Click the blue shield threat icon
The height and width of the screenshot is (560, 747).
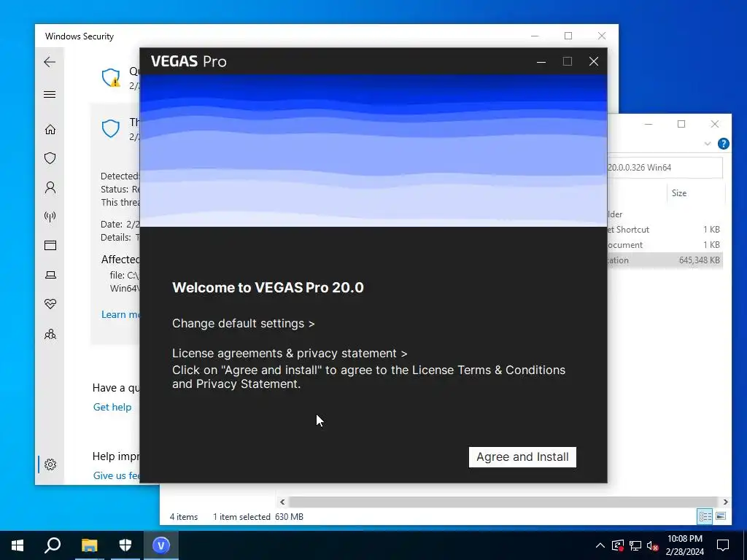click(x=111, y=128)
